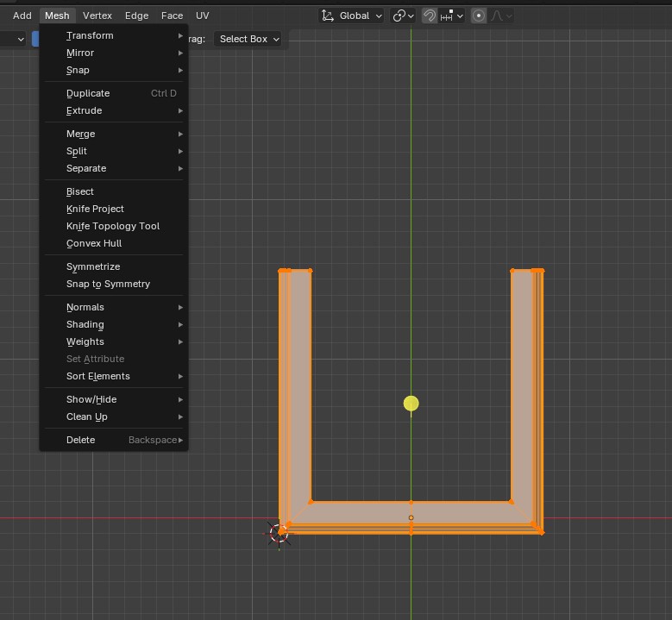Click the 3D cursor crosshair in viewport
The width and height of the screenshot is (672, 620).
(279, 534)
